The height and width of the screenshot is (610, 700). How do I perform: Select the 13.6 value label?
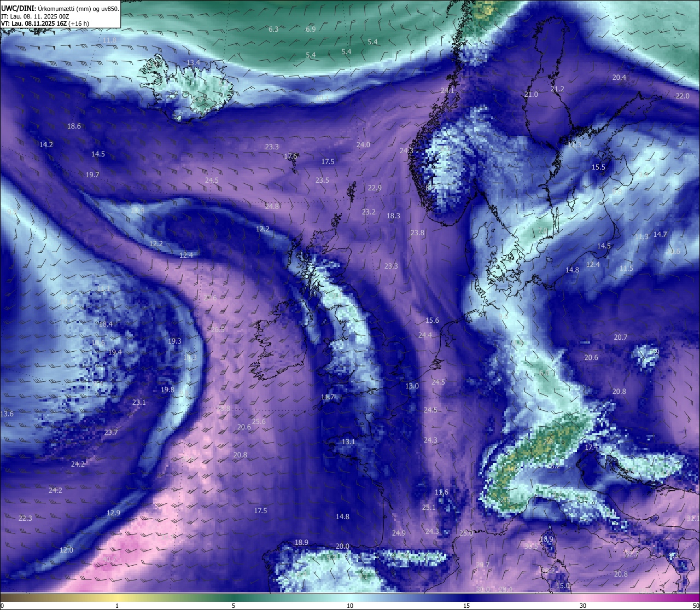(7, 414)
